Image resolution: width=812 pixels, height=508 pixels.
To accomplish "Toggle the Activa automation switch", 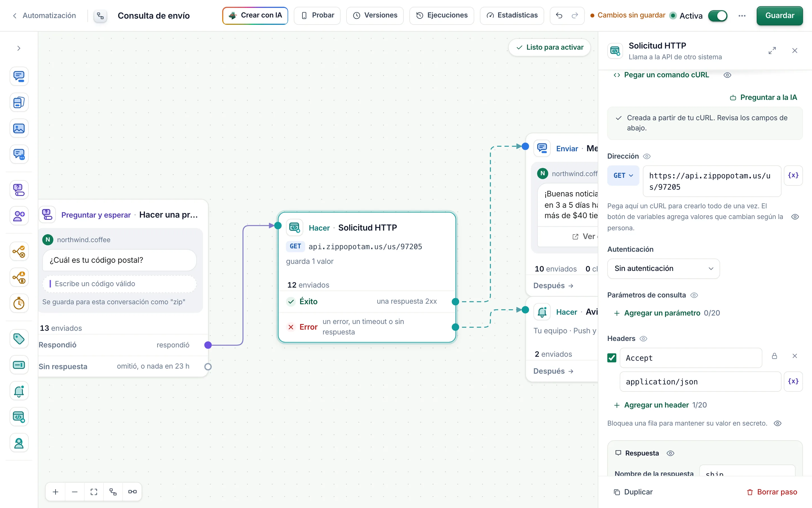I will click(718, 16).
